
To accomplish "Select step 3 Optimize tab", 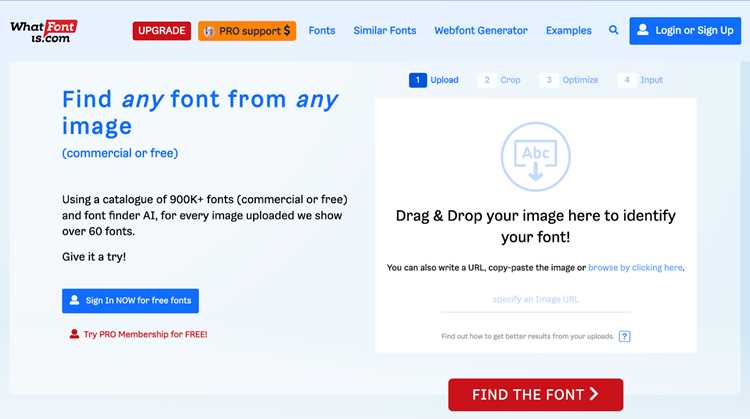I will (571, 80).
